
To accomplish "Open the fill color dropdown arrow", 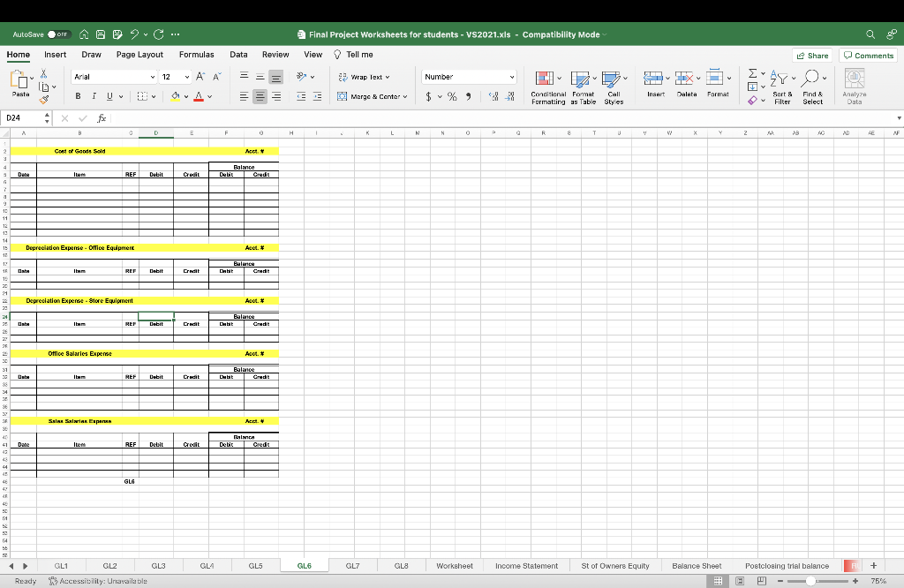I will pyautogui.click(x=186, y=97).
